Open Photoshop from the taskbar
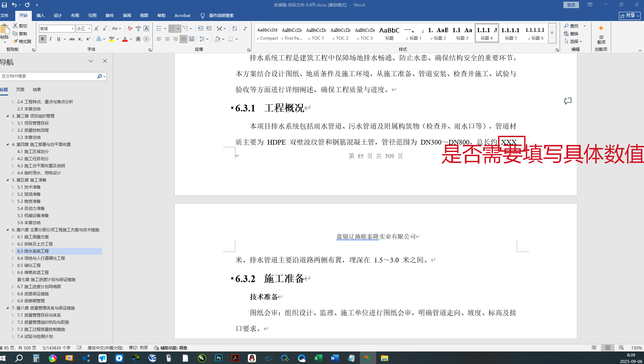 click(219, 358)
